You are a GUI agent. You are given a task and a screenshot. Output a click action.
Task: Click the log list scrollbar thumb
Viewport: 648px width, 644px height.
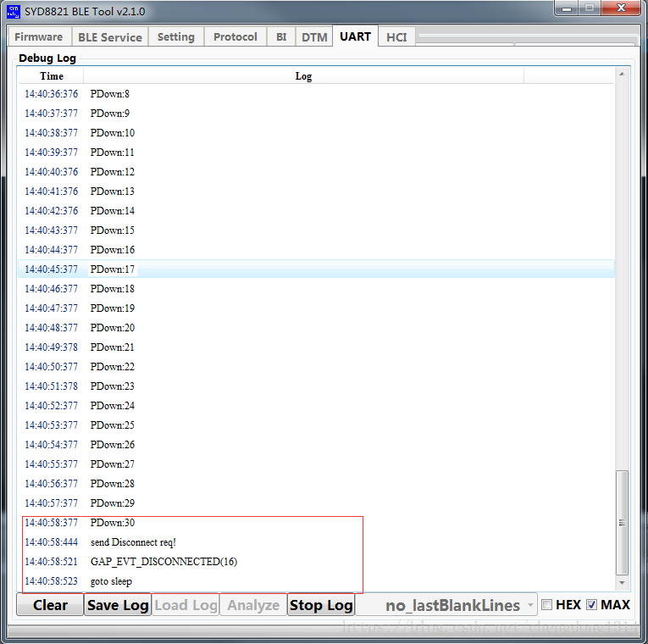pos(622,523)
